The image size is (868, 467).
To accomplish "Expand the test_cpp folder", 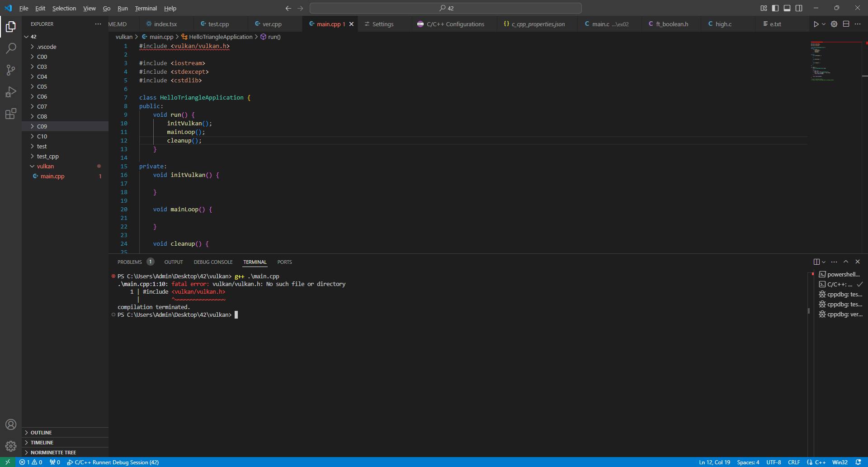I will [65, 156].
